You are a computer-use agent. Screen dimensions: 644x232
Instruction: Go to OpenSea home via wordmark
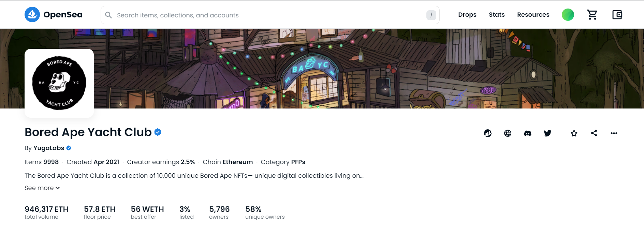(63, 15)
